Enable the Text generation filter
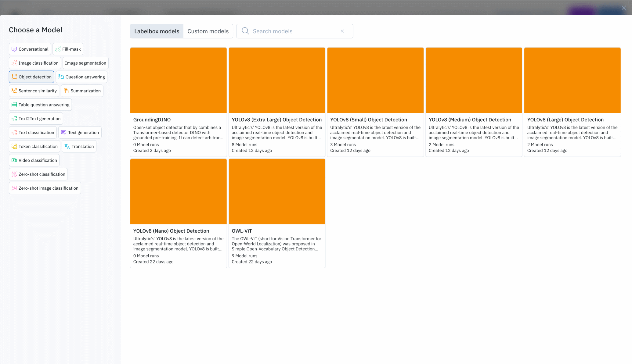The height and width of the screenshot is (364, 632). (80, 133)
